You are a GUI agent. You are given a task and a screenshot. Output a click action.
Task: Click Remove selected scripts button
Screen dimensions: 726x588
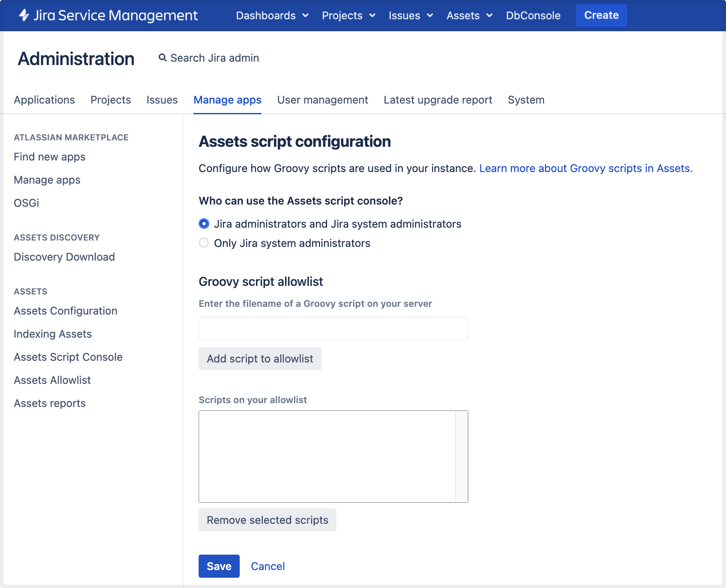pyautogui.click(x=268, y=520)
